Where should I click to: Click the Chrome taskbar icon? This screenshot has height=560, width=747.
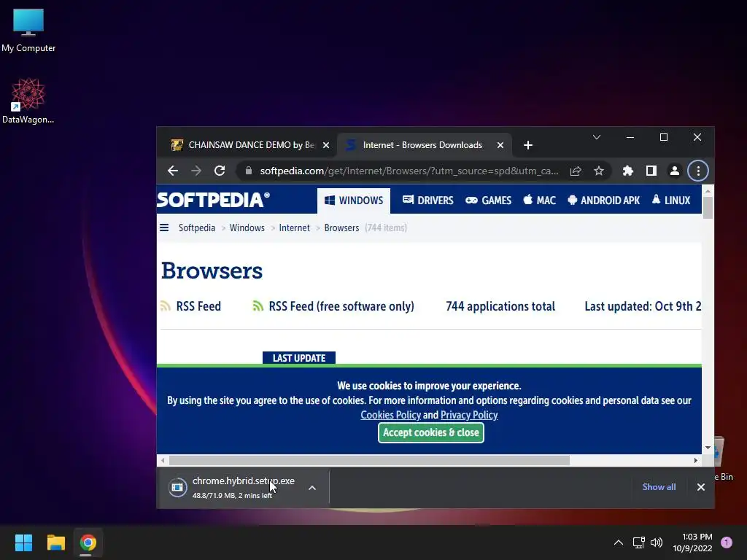pyautogui.click(x=88, y=542)
